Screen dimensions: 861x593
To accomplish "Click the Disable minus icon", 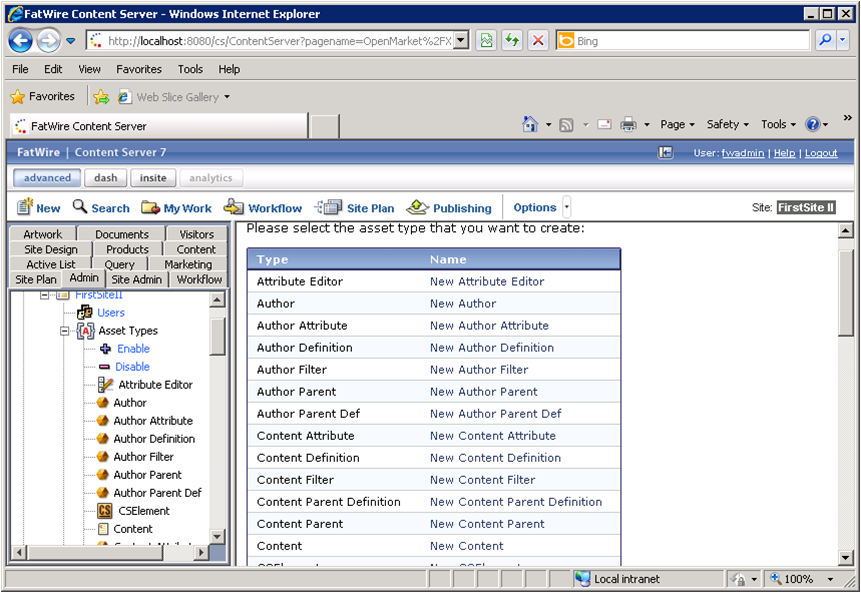I will 104,367.
